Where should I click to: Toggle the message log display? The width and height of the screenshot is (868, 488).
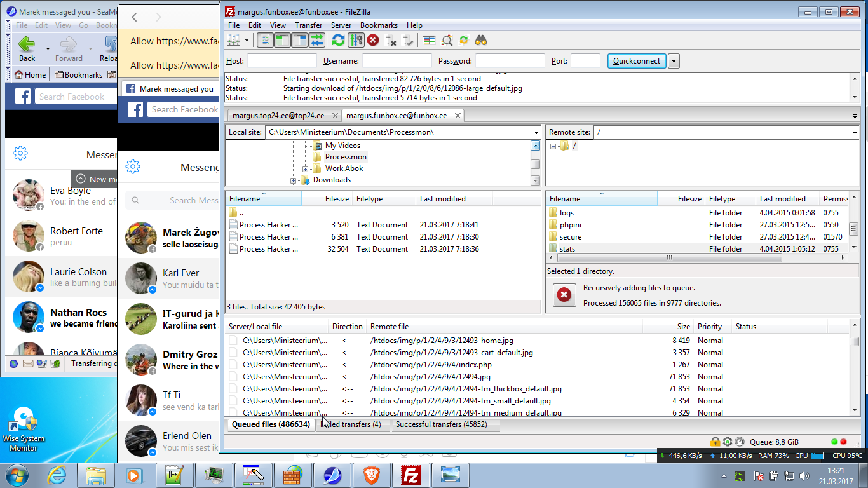[266, 40]
